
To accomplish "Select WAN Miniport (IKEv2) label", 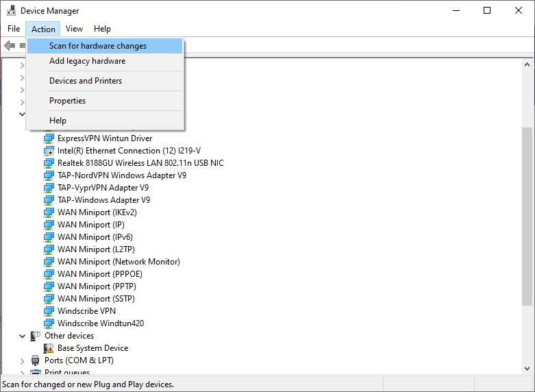I will (x=97, y=212).
